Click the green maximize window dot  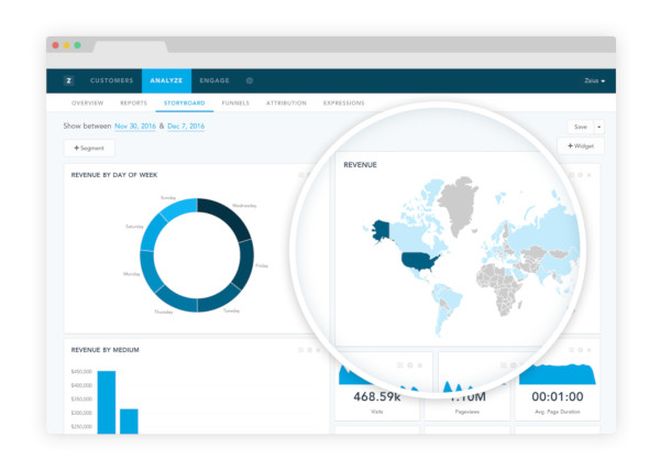point(77,45)
